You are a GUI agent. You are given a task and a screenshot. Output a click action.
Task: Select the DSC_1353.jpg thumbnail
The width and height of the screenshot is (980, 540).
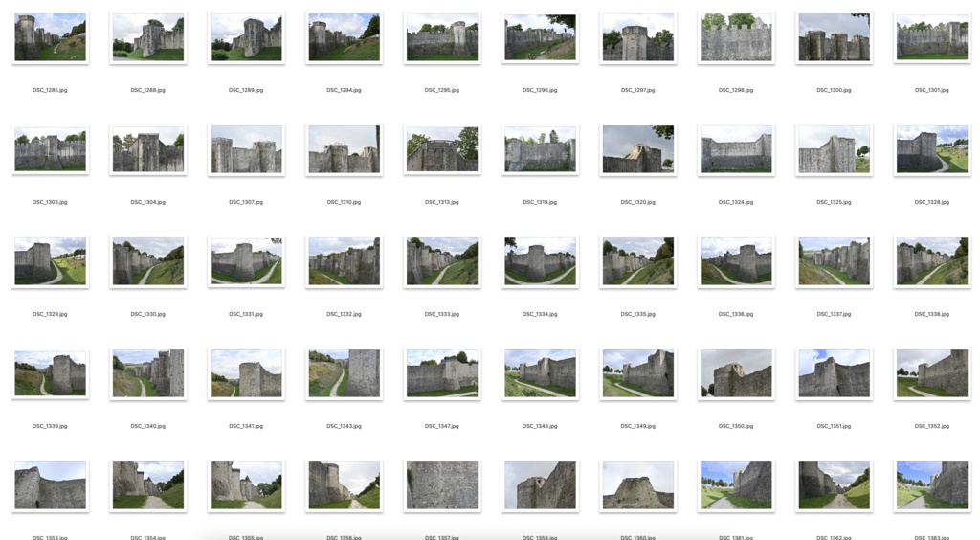(x=50, y=485)
